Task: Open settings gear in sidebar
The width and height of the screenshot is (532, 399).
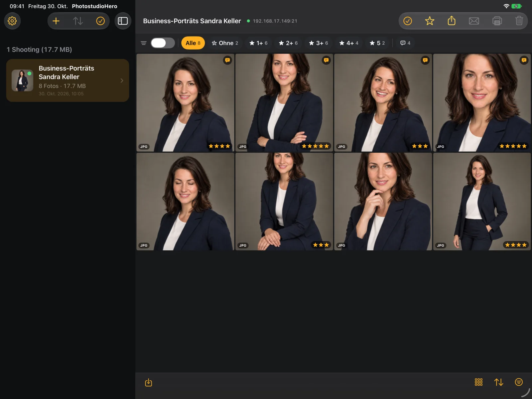Action: coord(12,21)
